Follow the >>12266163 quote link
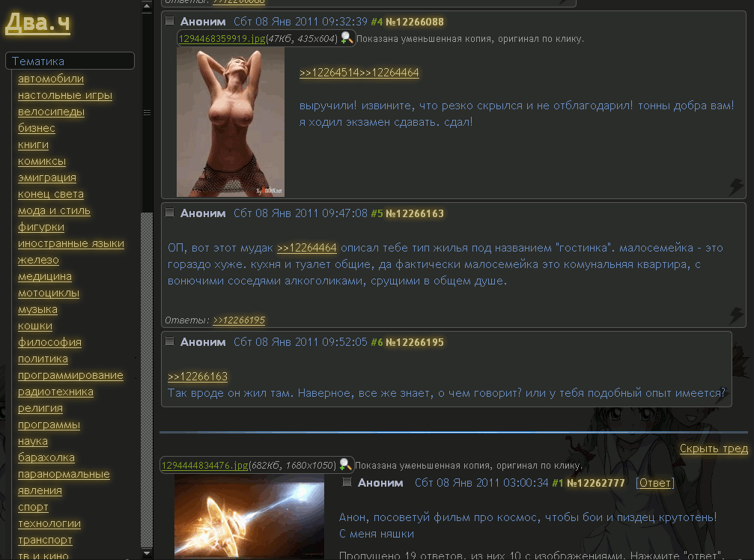This screenshot has width=754, height=560. [x=198, y=377]
